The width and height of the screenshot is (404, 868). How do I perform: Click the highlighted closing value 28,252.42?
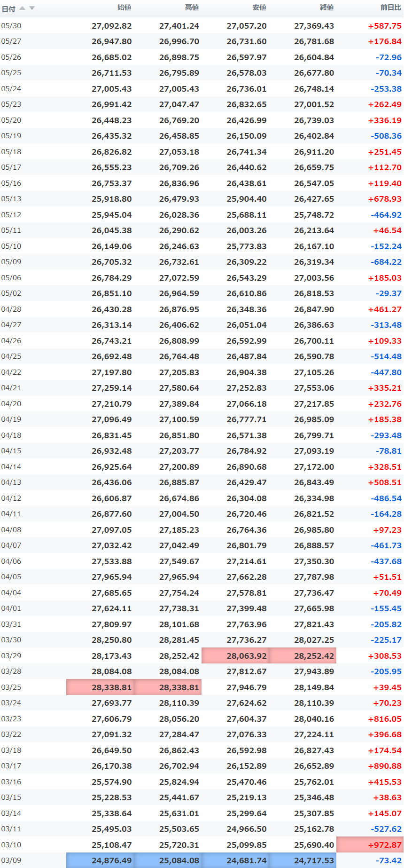(x=303, y=656)
